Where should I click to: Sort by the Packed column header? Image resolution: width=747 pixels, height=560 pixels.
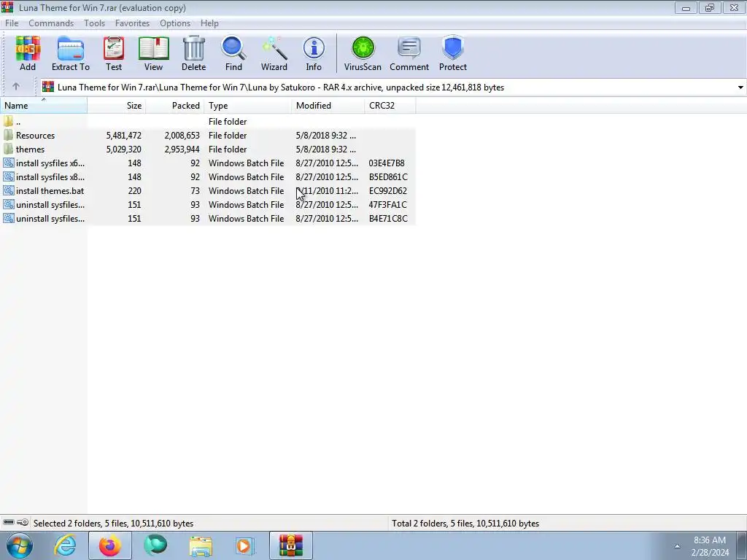pos(175,105)
